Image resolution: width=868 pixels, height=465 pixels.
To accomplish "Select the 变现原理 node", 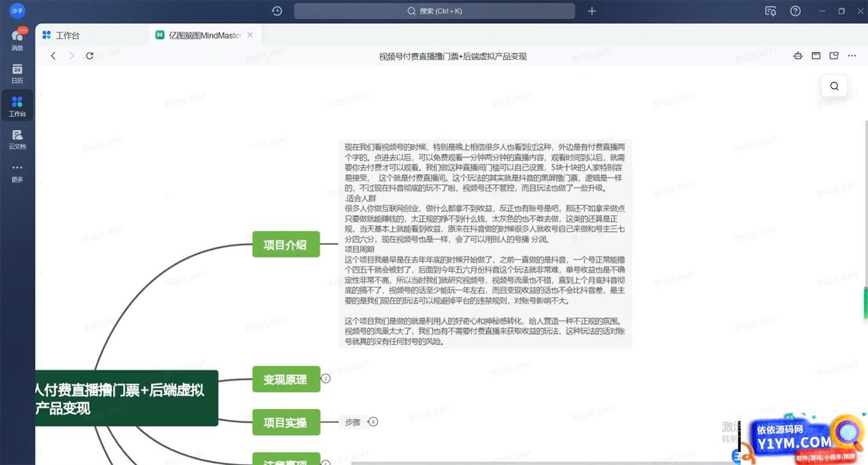I will point(286,379).
